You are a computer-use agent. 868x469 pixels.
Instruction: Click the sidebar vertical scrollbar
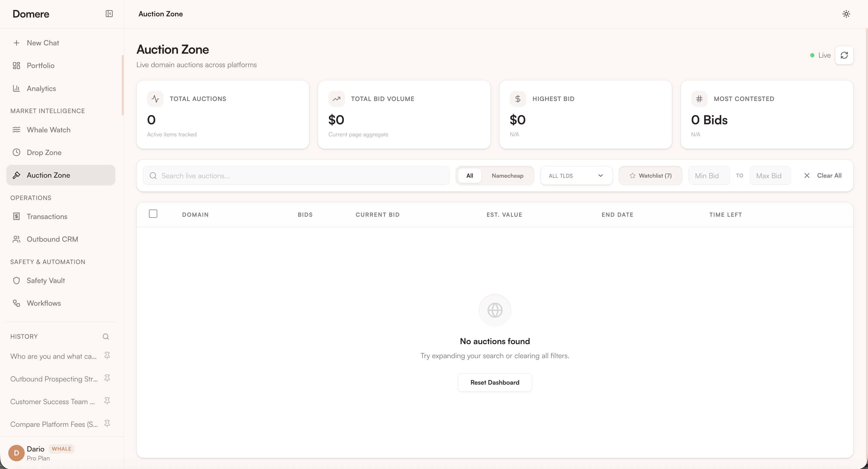(123, 86)
